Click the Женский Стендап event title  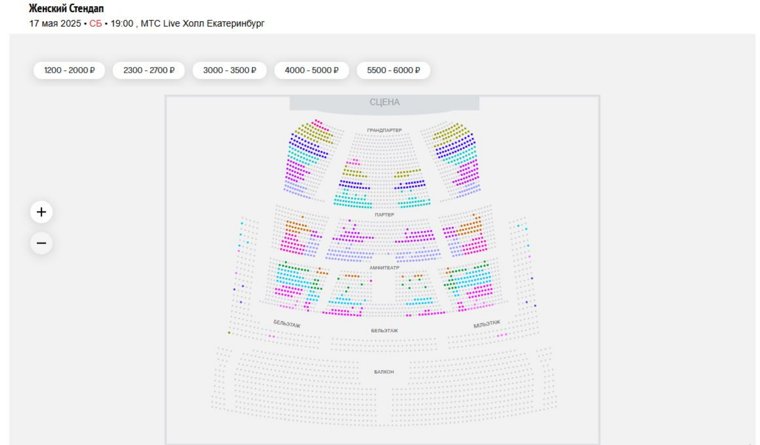(x=66, y=8)
